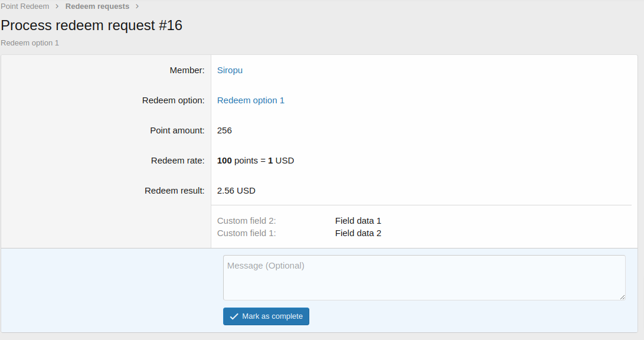Select the Field data 1 value
This screenshot has width=644, height=340.
click(358, 221)
